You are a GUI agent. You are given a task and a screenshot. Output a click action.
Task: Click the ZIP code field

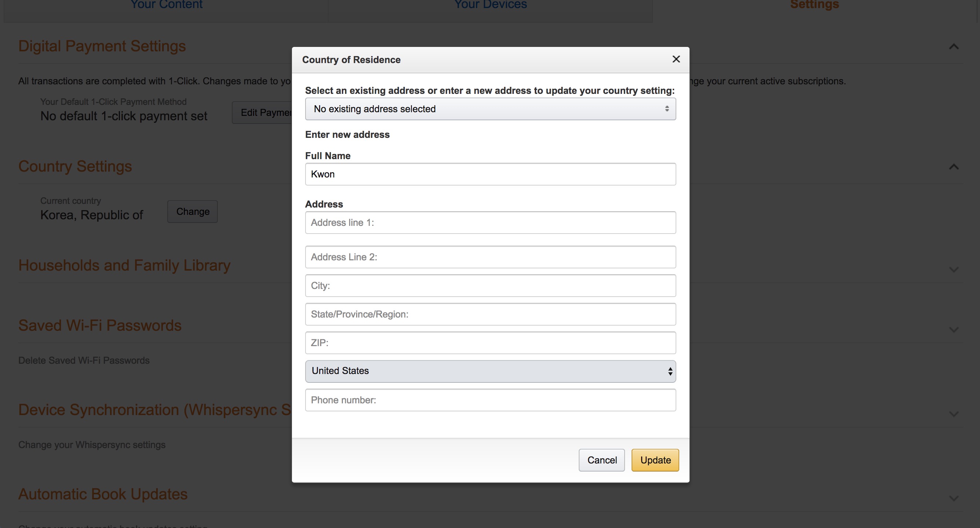point(490,343)
